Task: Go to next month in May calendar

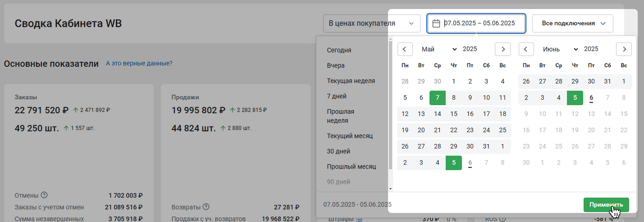Action: (x=502, y=49)
